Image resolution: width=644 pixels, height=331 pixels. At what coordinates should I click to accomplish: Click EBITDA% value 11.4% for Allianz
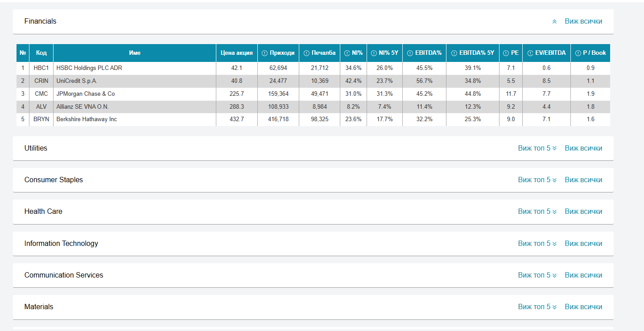point(425,107)
